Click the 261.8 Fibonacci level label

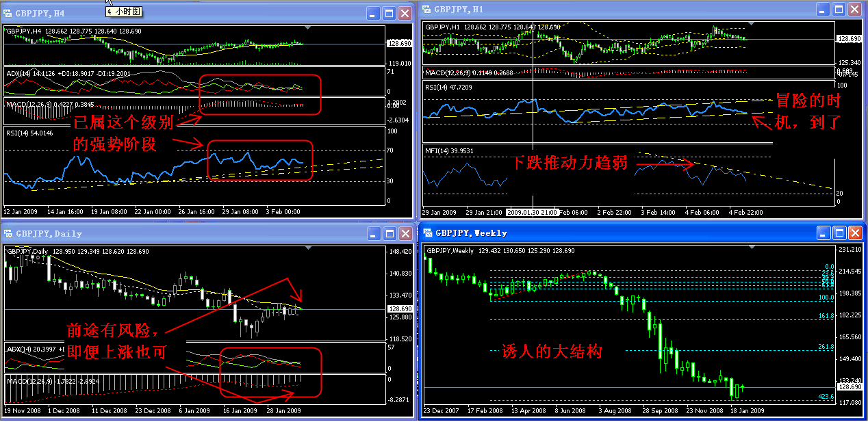(826, 347)
